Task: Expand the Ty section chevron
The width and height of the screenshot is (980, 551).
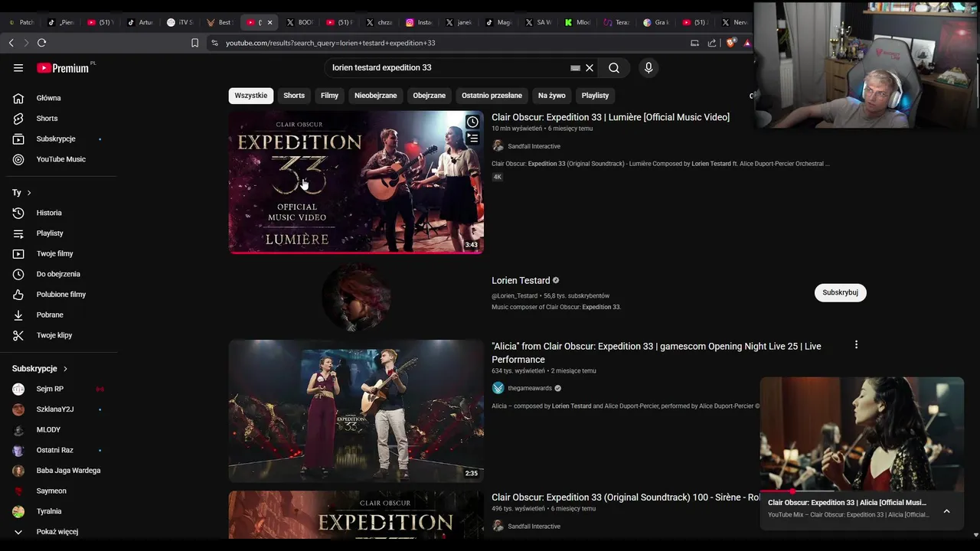Action: point(29,193)
